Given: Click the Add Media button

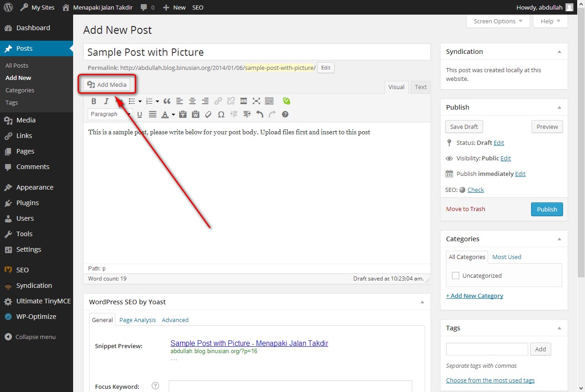Looking at the screenshot, I should 107,85.
